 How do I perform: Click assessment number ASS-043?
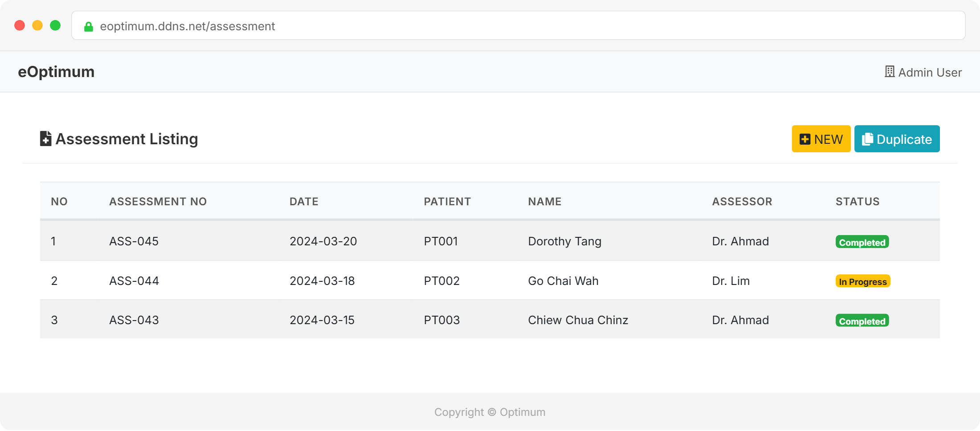[134, 320]
